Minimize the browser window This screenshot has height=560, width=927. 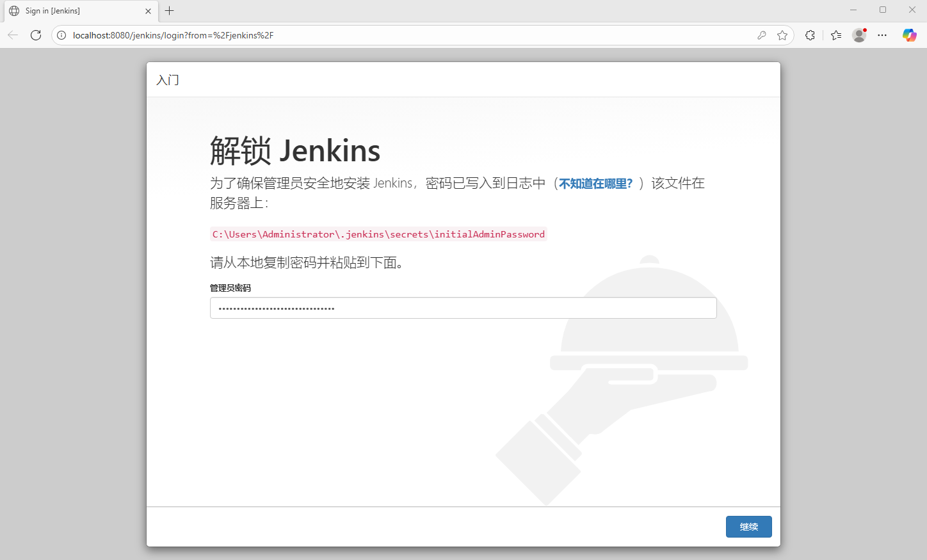853,10
